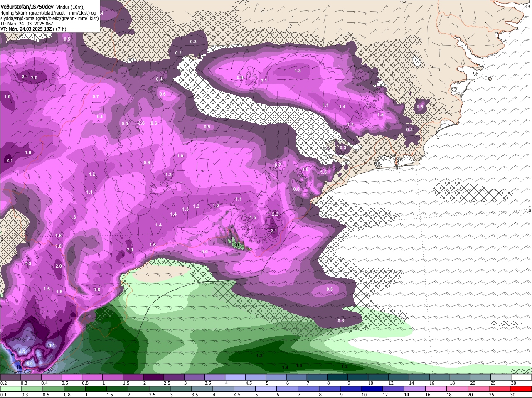Click the 30 label under the snow legend

514,383
